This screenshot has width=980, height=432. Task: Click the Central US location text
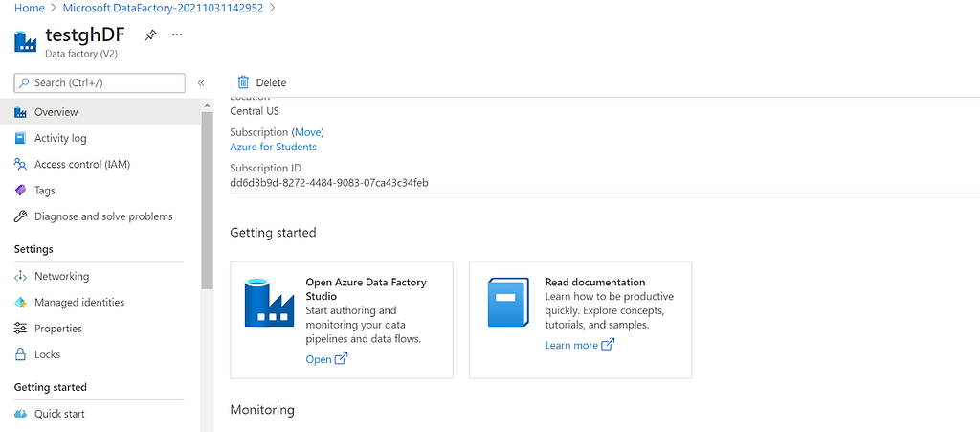(x=255, y=111)
